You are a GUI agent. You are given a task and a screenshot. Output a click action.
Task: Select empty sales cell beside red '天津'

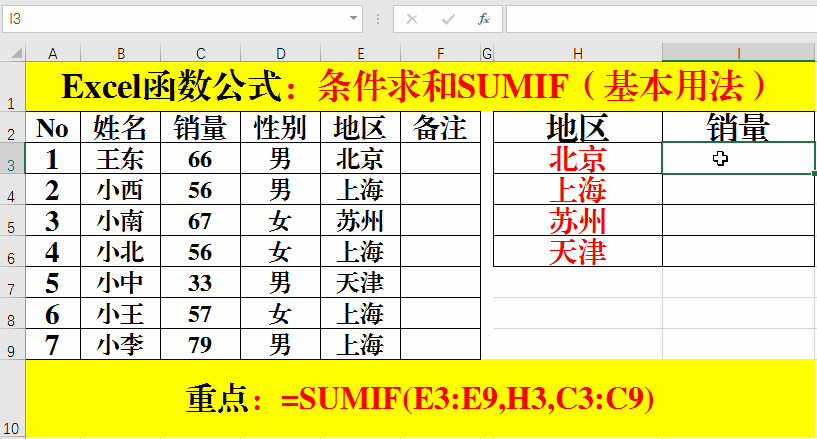pos(738,252)
